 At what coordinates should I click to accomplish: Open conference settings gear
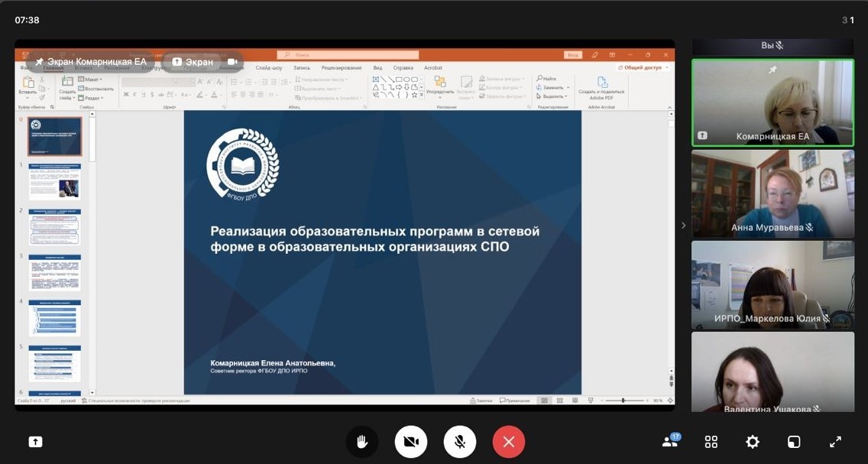pyautogui.click(x=753, y=442)
